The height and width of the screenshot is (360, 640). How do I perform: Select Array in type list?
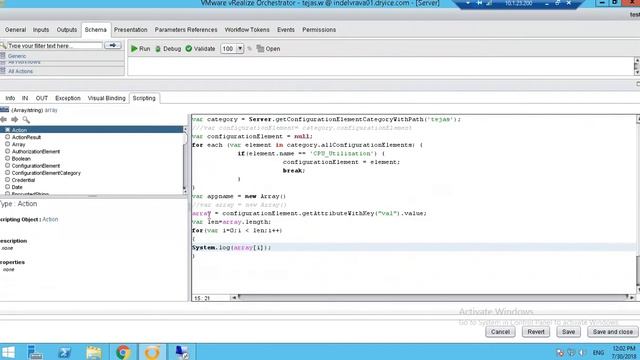[x=18, y=144]
